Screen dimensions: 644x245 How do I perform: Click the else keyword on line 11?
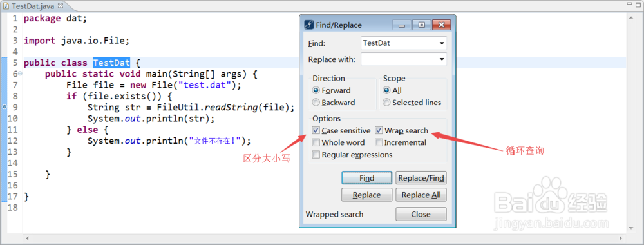point(88,130)
